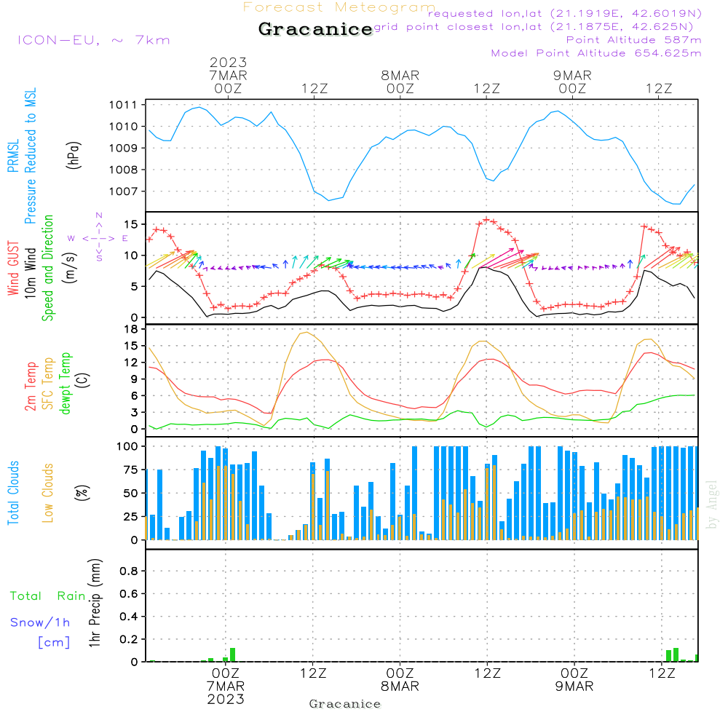Click the center of the wind compass rose

(x=99, y=239)
